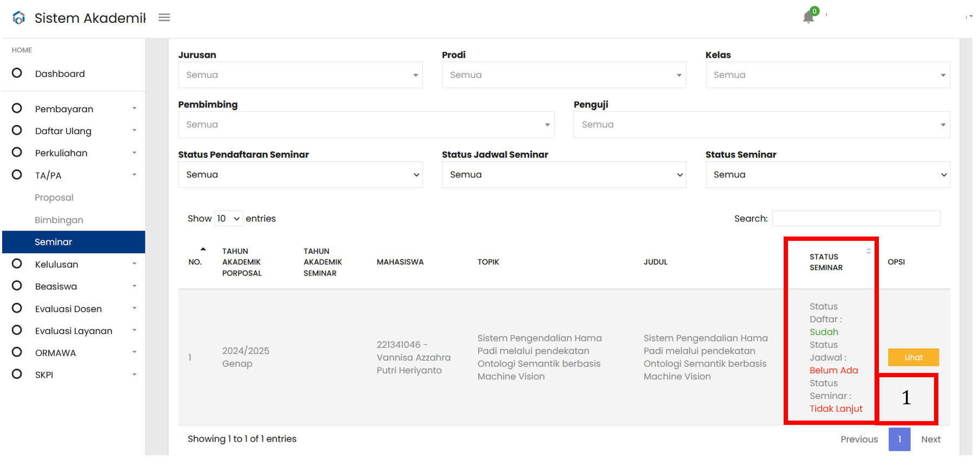
Task: Sort by Status Seminar column arrows
Action: pos(869,251)
